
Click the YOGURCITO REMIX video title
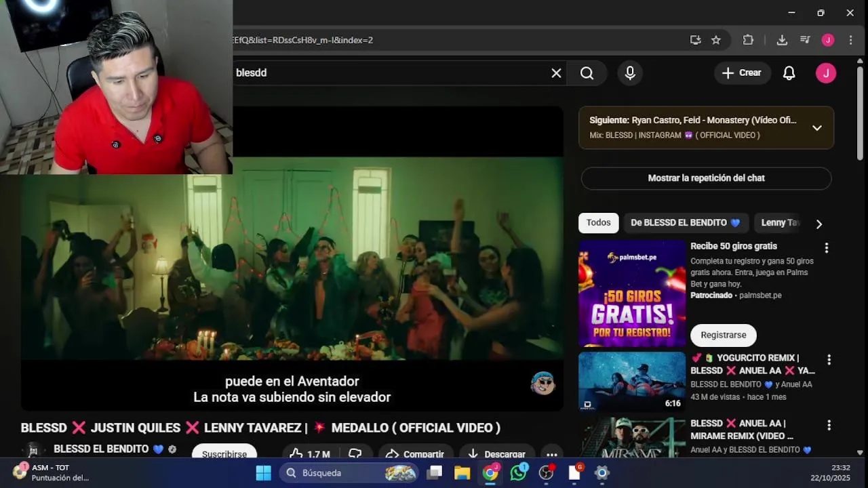753,364
